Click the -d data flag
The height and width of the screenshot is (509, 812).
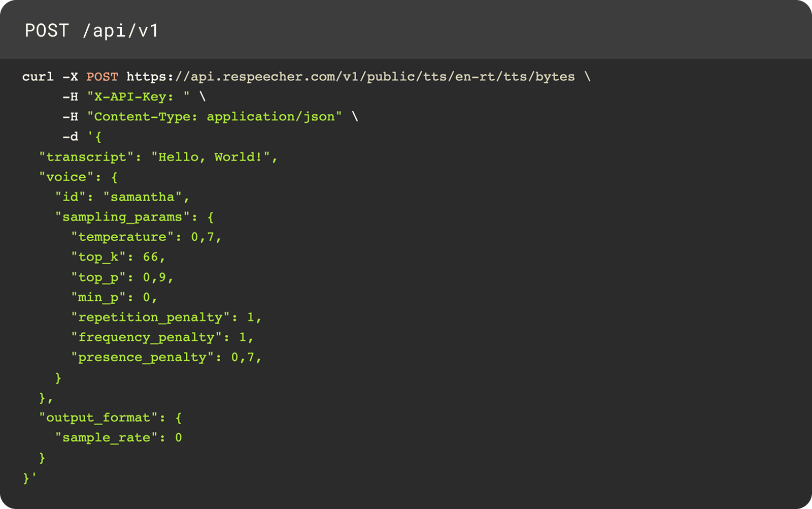click(x=70, y=136)
